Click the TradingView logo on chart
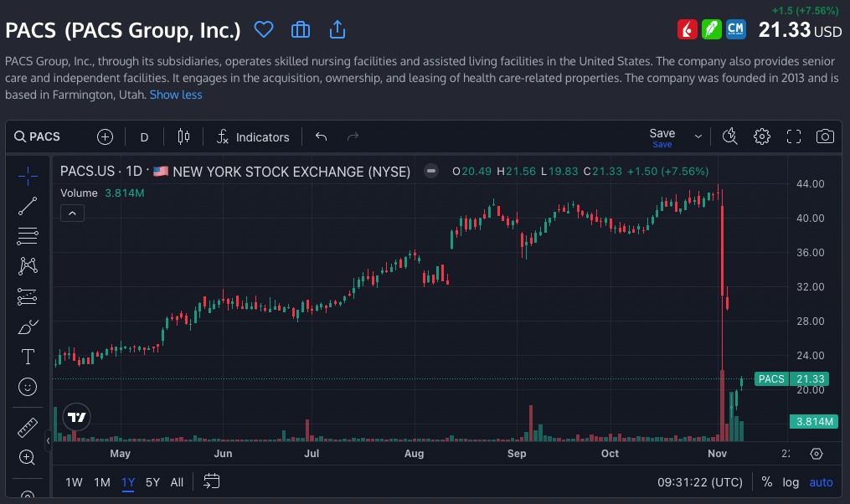 76,417
